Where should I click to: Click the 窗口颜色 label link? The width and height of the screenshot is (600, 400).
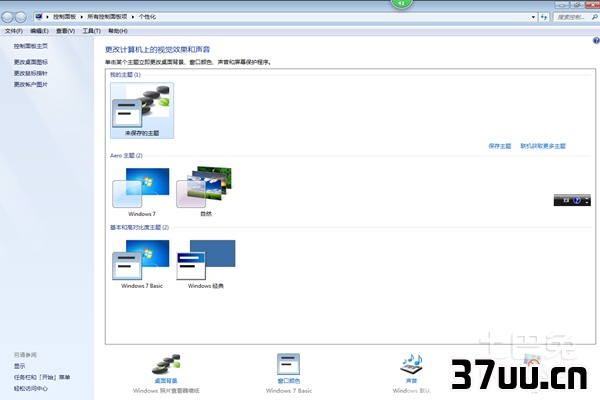pyautogui.click(x=289, y=381)
